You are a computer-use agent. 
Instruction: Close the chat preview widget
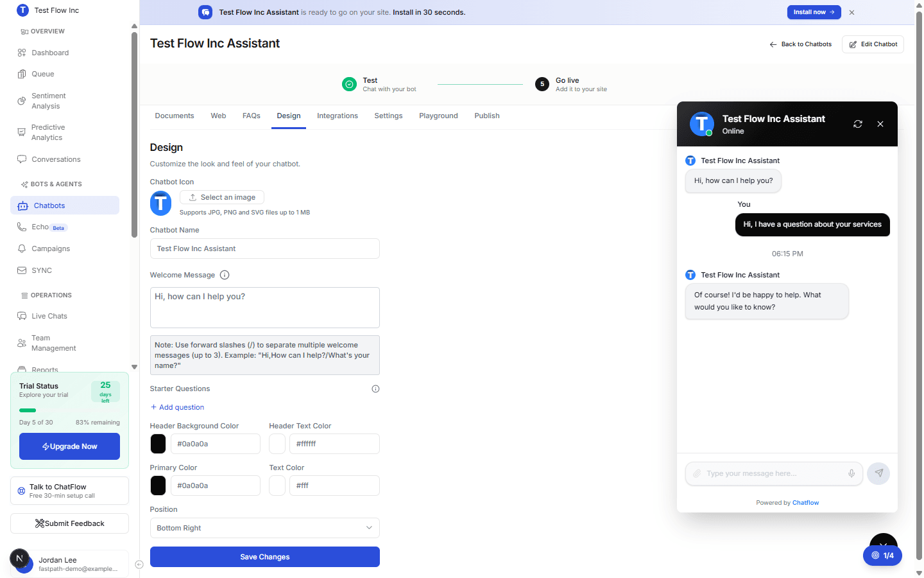(880, 124)
